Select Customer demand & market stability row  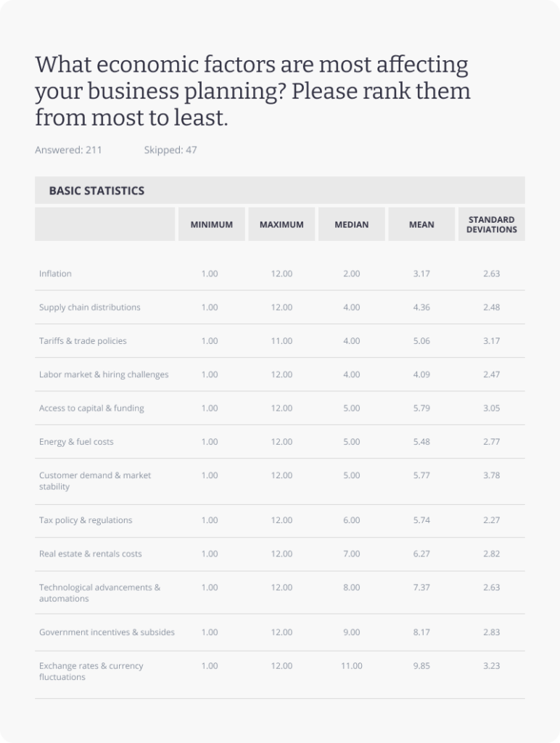pyautogui.click(x=279, y=481)
